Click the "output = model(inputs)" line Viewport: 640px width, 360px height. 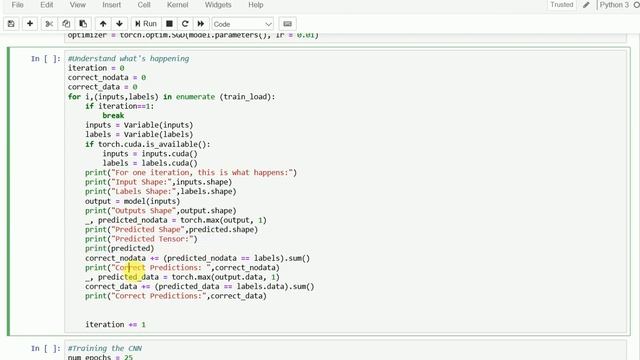coord(133,201)
